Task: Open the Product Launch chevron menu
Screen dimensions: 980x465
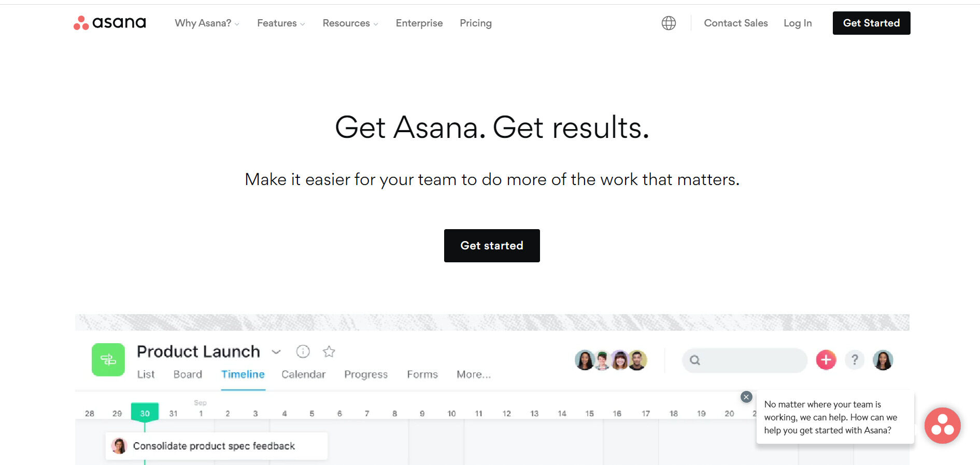Action: pyautogui.click(x=276, y=352)
